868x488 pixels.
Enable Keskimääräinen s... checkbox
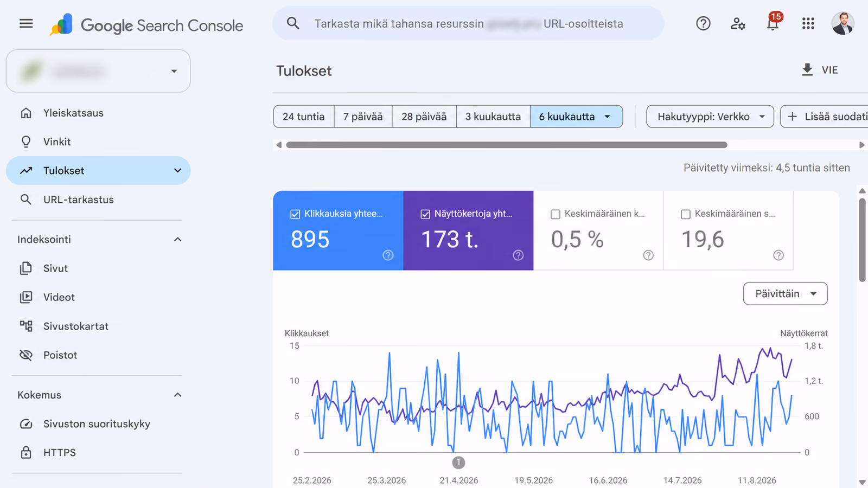[686, 214]
